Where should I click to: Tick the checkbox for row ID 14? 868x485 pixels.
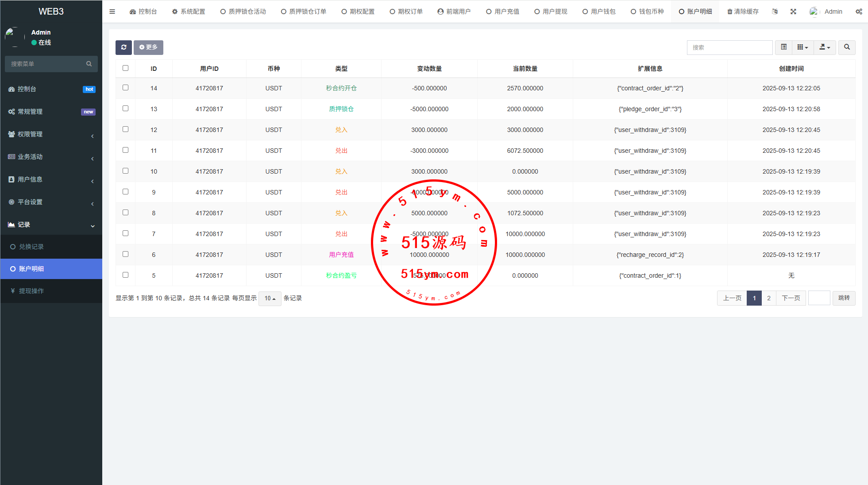[125, 88]
